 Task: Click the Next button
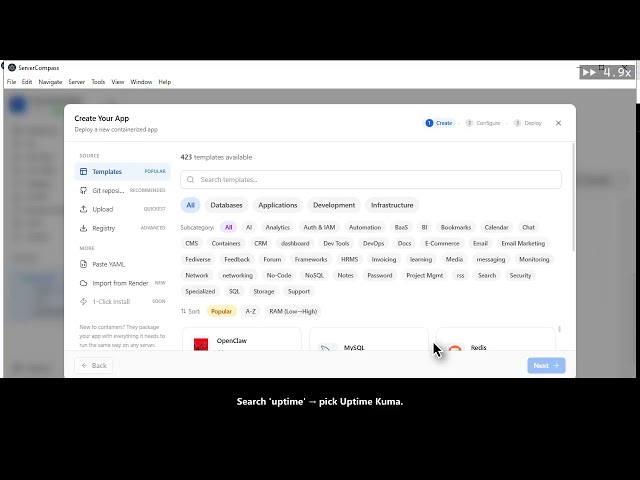(546, 365)
